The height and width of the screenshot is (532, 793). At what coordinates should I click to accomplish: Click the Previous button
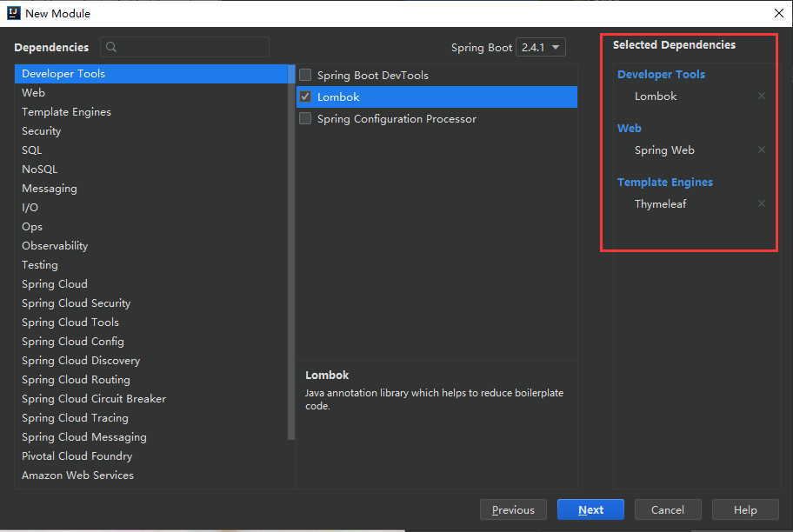click(x=513, y=509)
